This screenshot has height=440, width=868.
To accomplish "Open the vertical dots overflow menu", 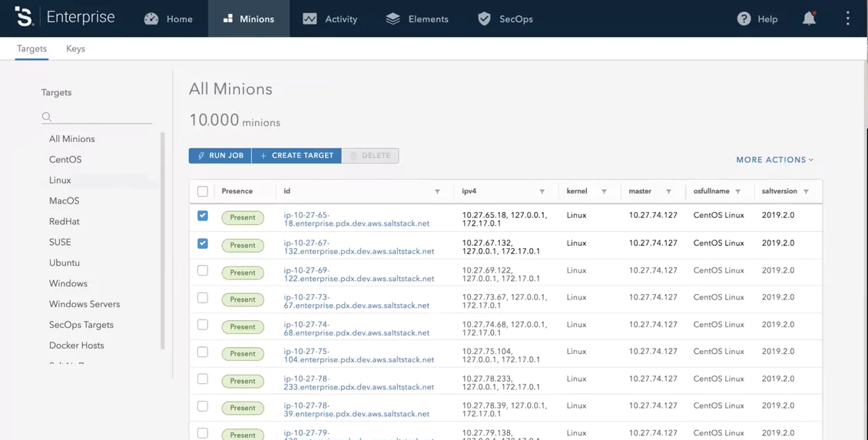I will tap(847, 18).
